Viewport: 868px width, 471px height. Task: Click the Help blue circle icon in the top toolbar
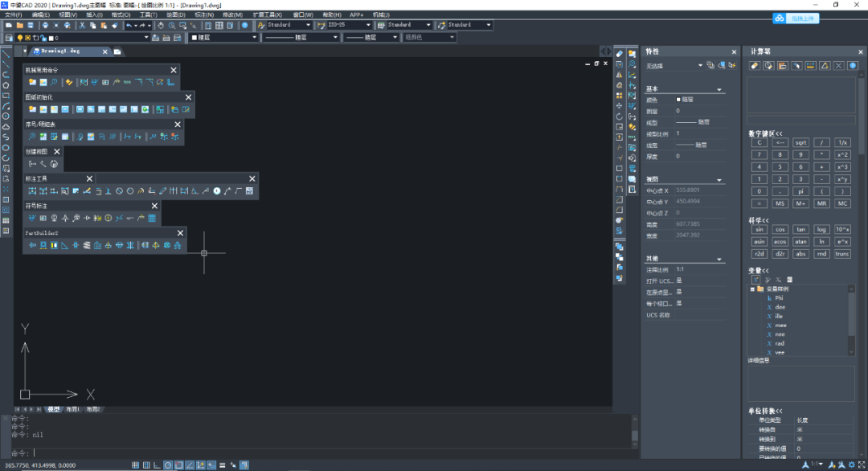(244, 26)
